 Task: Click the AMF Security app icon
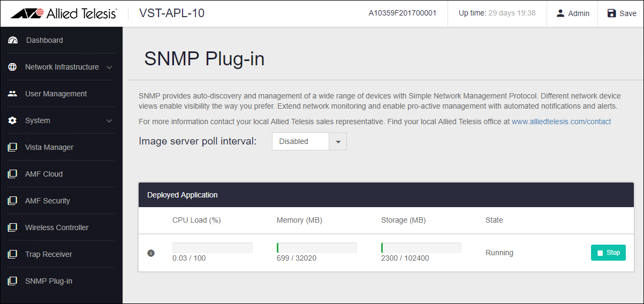pyautogui.click(x=12, y=201)
